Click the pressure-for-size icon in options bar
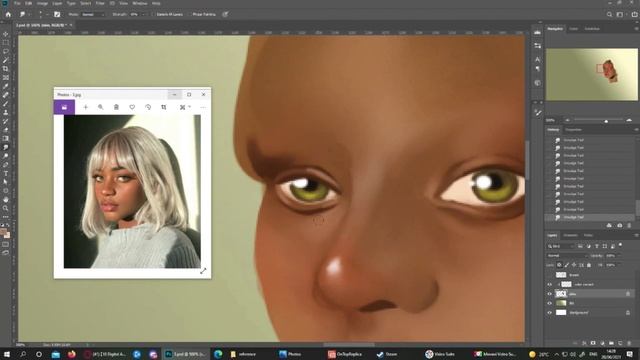The height and width of the screenshot is (360, 640). click(225, 14)
